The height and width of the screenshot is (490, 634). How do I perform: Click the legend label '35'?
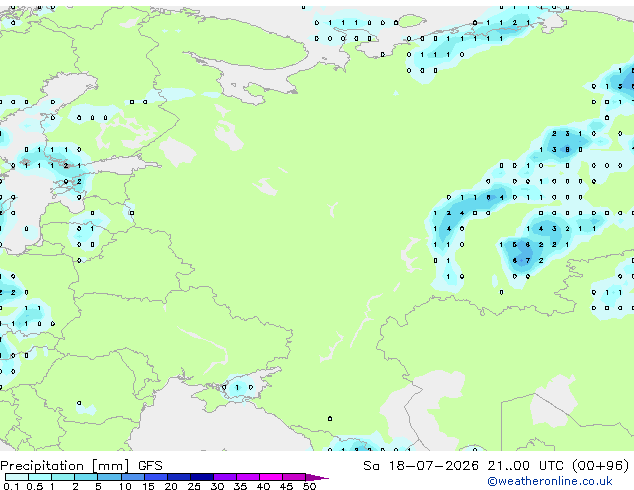tap(240, 486)
